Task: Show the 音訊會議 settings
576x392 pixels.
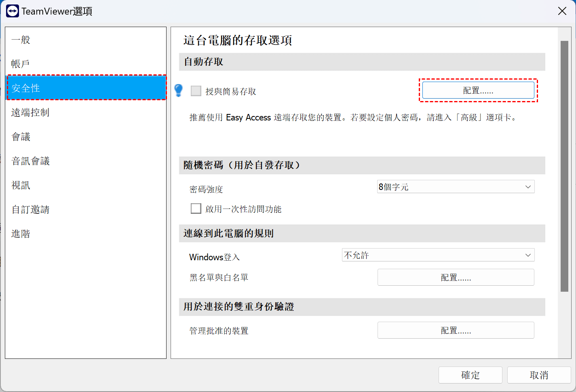Action: point(86,161)
